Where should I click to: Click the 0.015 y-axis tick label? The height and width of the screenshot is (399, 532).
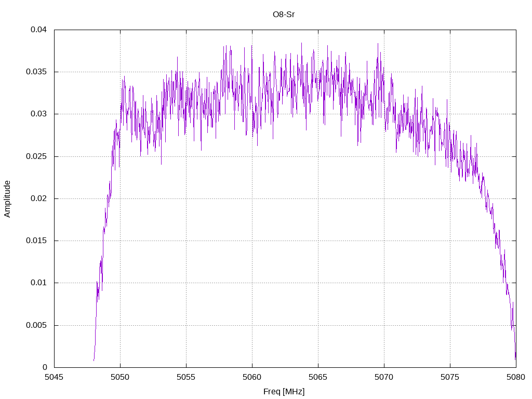(x=36, y=241)
